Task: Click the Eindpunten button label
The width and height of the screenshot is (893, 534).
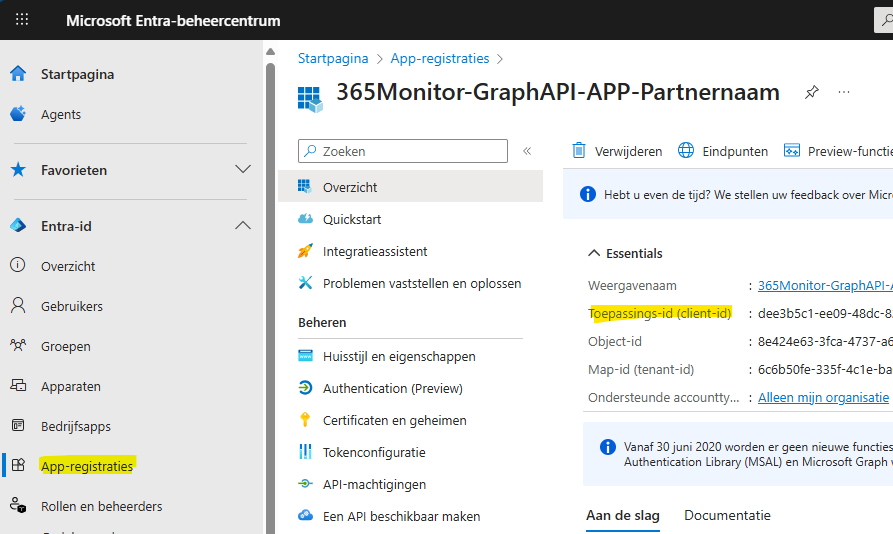Action: point(735,151)
